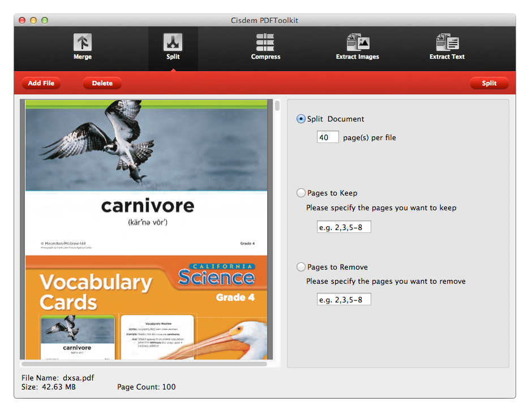Screen dimensions: 532x411
Task: Start splitting with the red Split button
Action: 489,83
